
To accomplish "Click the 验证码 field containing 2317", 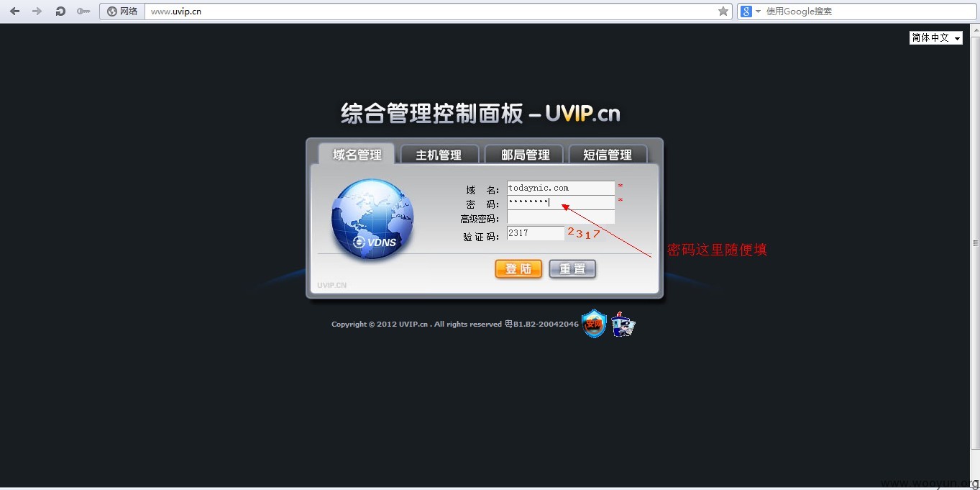I will [x=536, y=233].
